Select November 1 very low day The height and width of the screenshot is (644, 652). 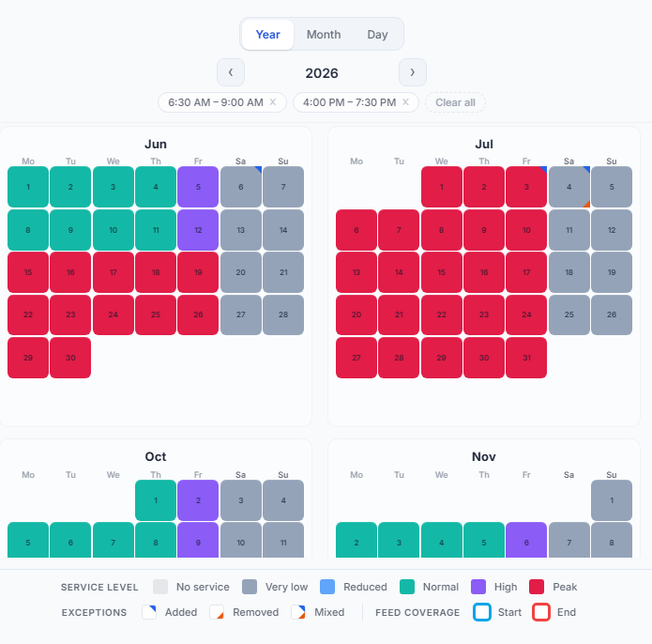(x=612, y=500)
